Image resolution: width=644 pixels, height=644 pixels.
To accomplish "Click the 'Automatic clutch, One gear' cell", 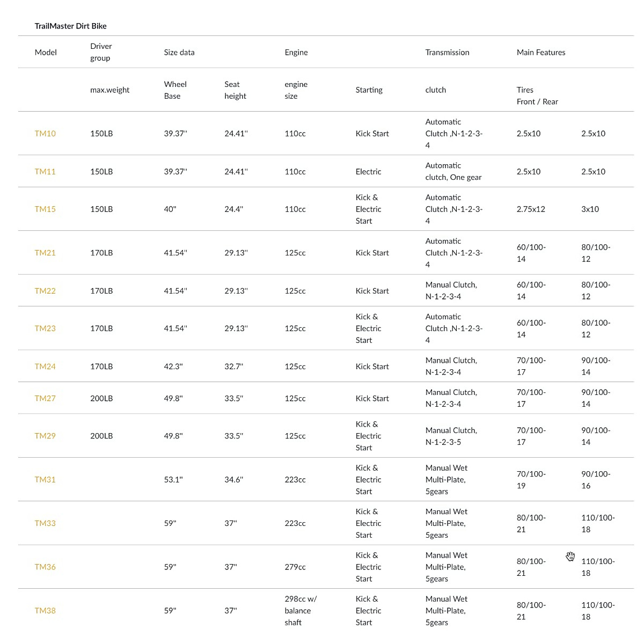I will pyautogui.click(x=453, y=172).
